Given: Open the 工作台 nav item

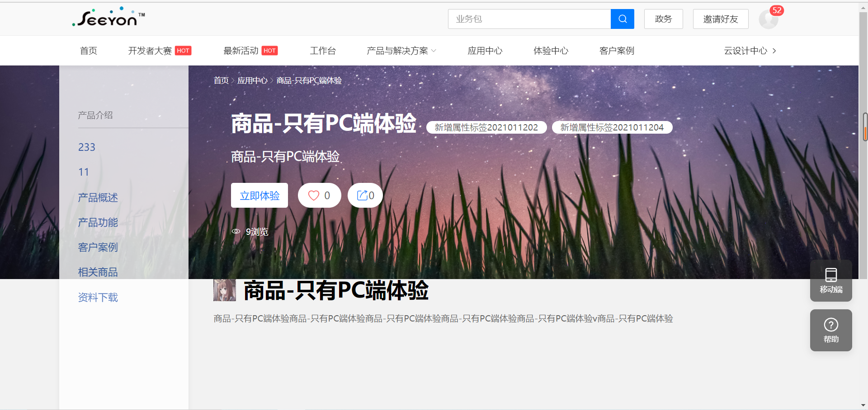Looking at the screenshot, I should coord(323,51).
